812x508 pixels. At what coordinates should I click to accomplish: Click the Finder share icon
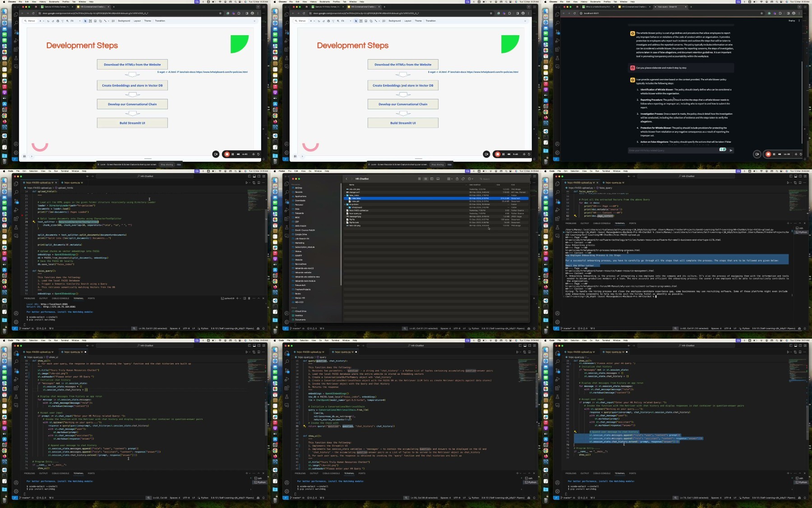tap(457, 179)
